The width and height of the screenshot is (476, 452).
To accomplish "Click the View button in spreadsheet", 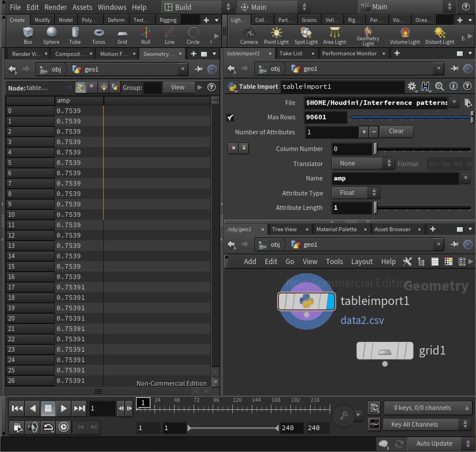I will pyautogui.click(x=177, y=87).
